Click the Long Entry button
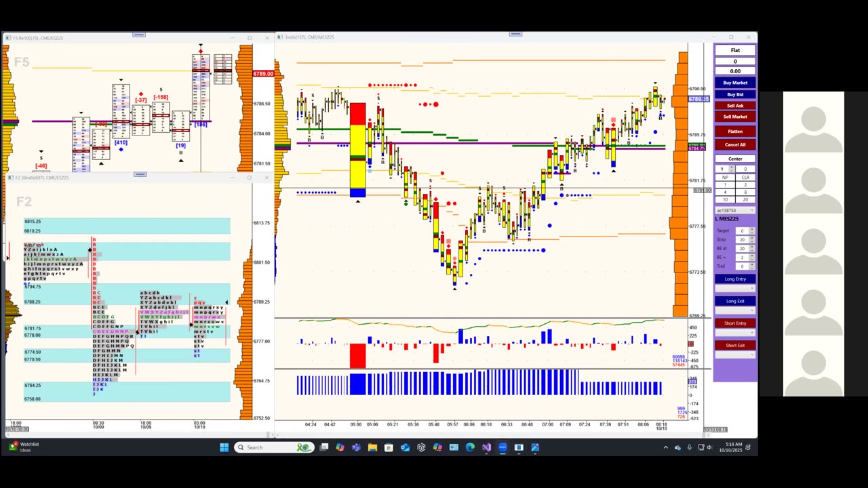This screenshot has height=488, width=868. 735,279
